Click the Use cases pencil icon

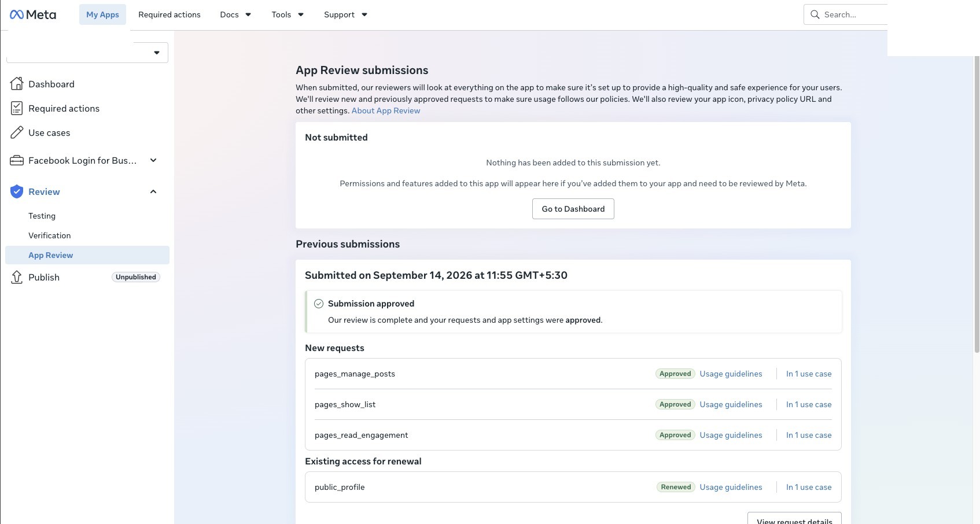coord(17,132)
